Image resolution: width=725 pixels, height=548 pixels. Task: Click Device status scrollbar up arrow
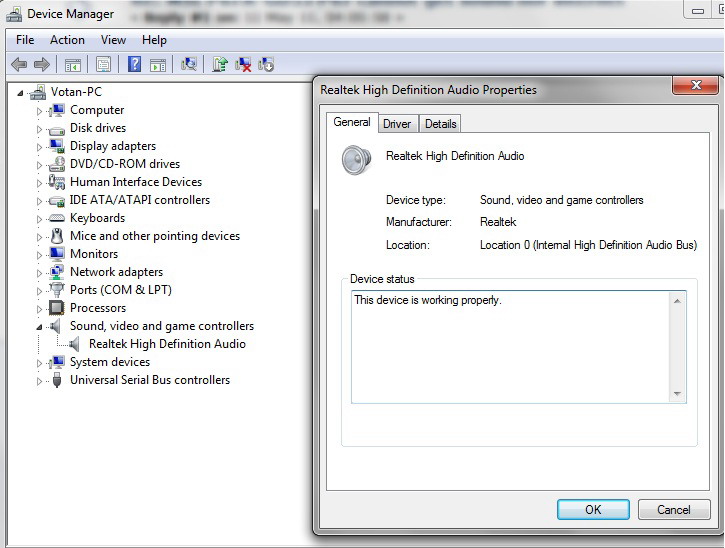tap(677, 301)
